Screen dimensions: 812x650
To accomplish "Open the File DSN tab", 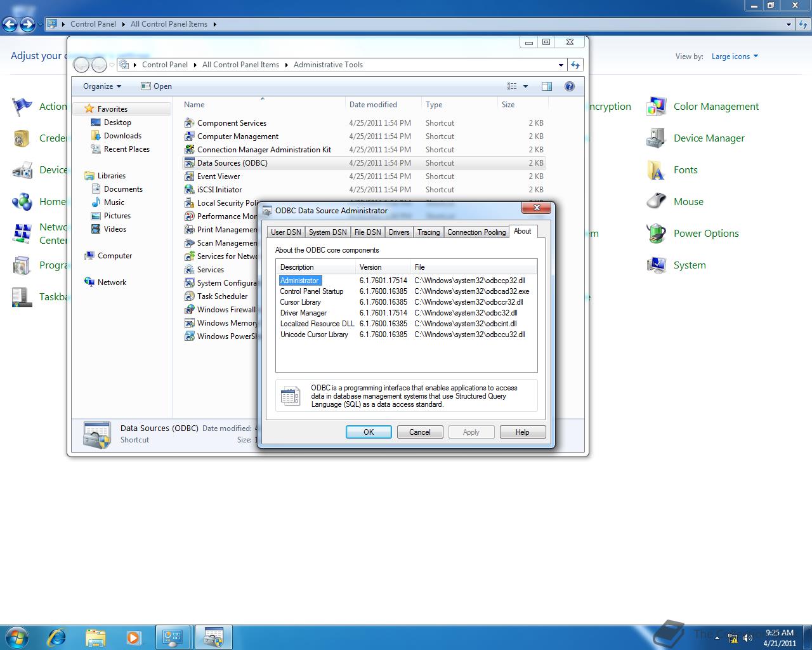I will tap(367, 232).
